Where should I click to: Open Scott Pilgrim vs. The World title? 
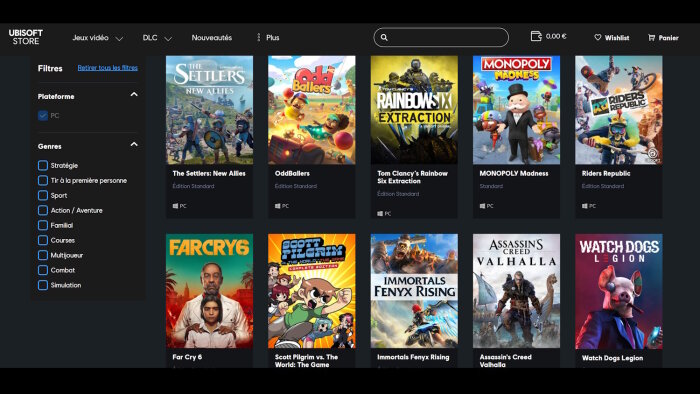[306, 361]
